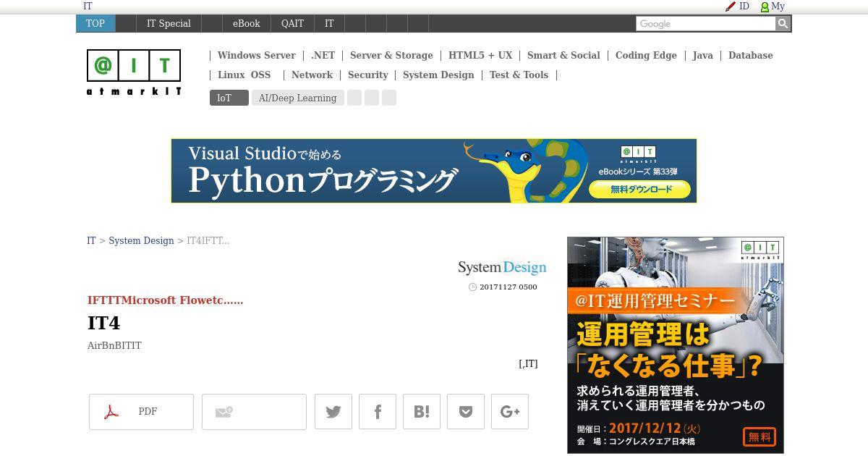The width and height of the screenshot is (868, 456).
Task: Share article on Facebook
Action: 378,412
